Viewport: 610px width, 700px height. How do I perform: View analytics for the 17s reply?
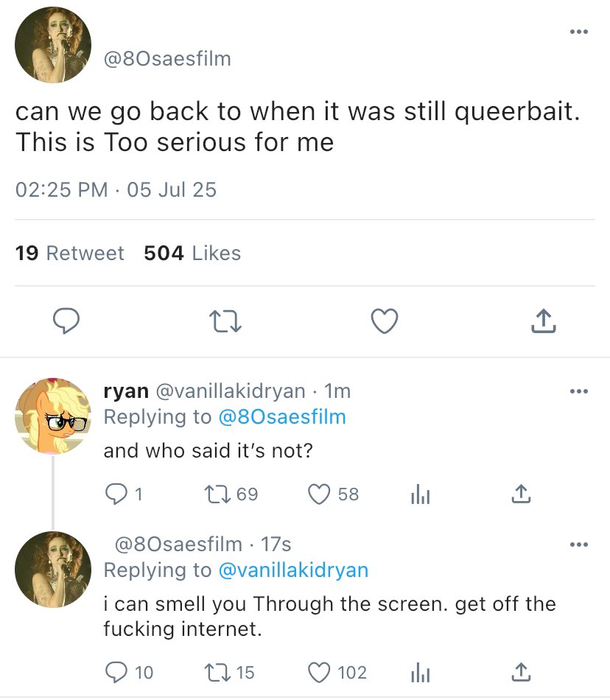click(419, 672)
